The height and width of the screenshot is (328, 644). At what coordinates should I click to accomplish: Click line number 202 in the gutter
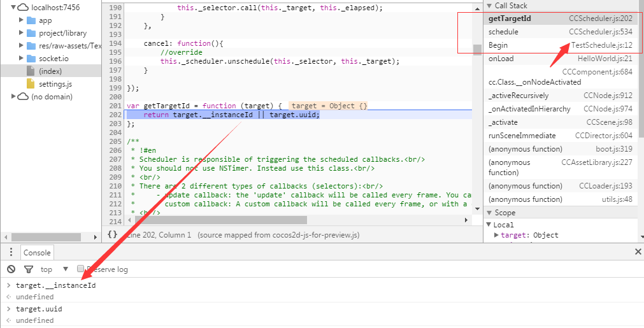click(x=115, y=115)
